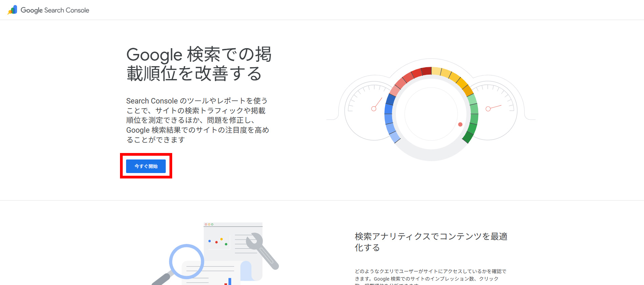Select the red dot inside the dial

[x=460, y=125]
